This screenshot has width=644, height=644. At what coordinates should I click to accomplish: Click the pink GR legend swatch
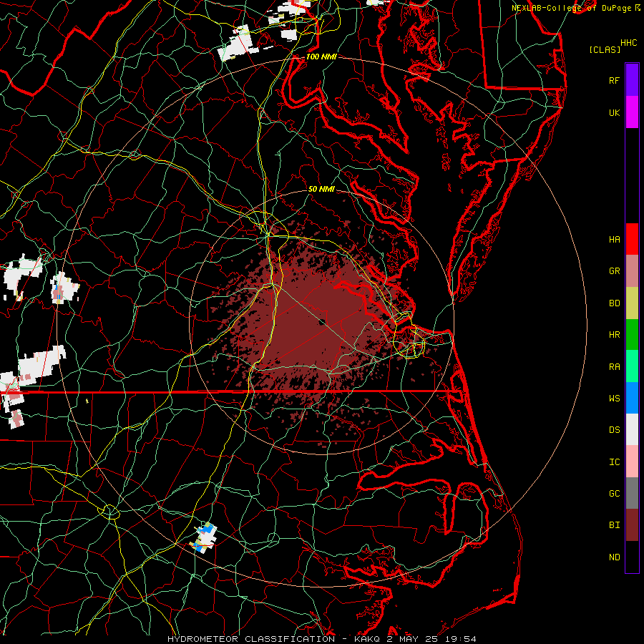coord(632,270)
